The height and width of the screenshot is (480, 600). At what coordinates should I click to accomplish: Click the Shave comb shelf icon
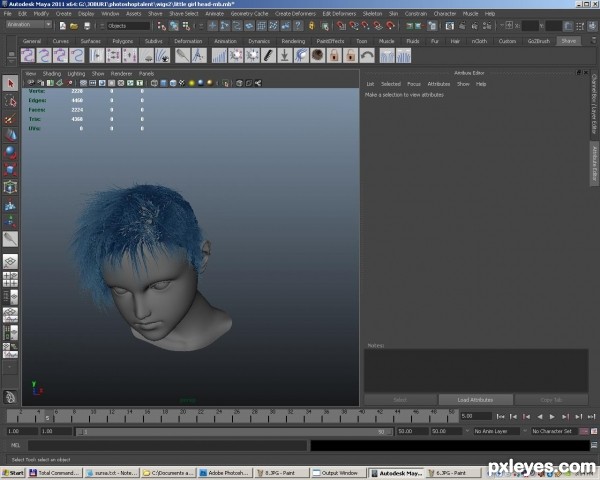(x=269, y=56)
